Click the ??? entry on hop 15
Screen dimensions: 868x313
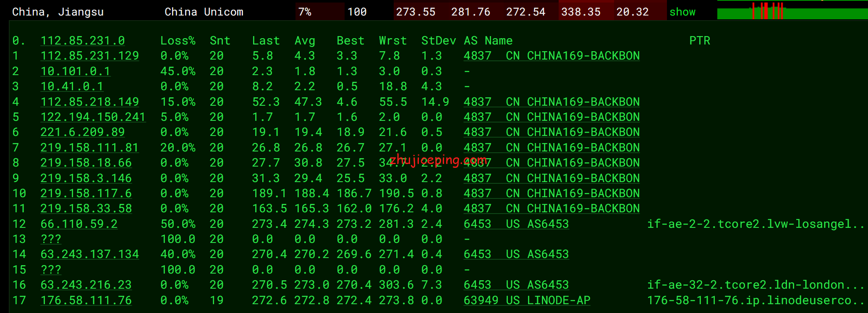click(x=51, y=270)
